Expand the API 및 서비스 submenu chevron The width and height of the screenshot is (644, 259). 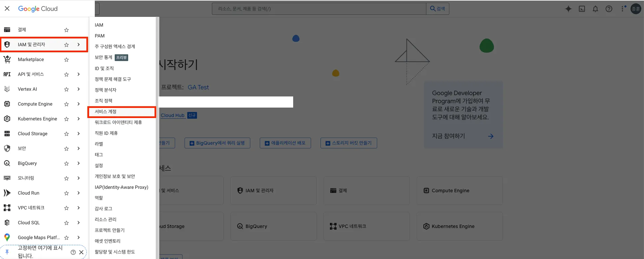(79, 74)
